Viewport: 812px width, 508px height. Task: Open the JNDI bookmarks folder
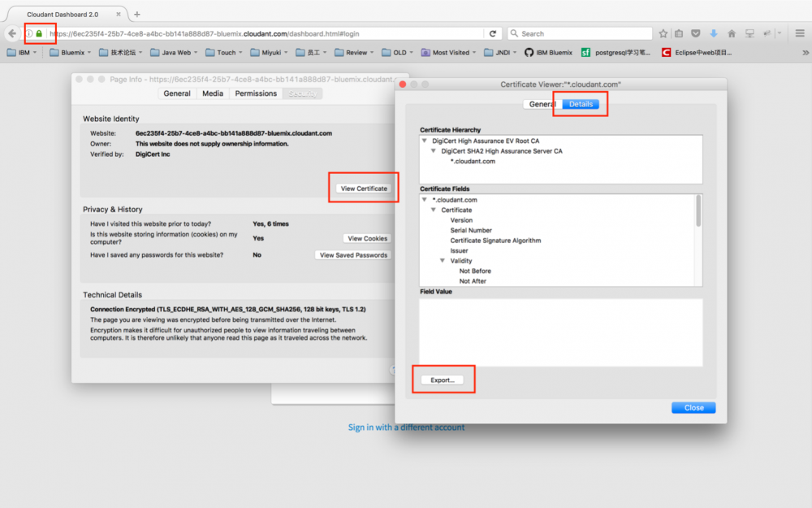500,52
